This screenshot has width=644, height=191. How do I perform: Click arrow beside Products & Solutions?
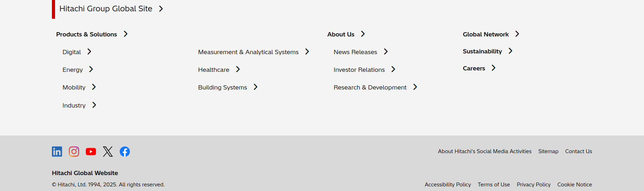tap(125, 34)
